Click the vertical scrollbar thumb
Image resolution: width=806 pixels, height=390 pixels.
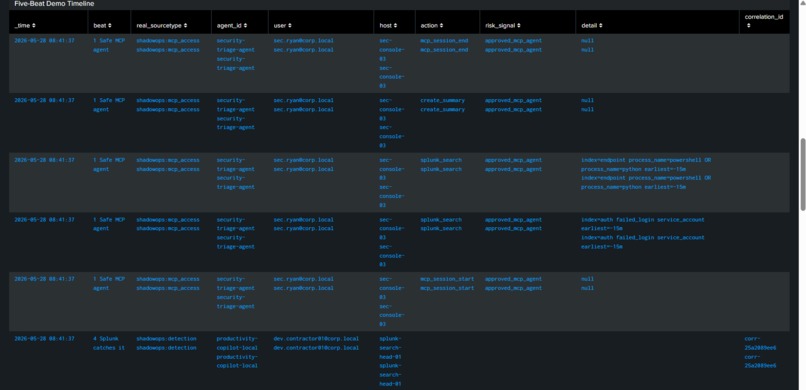[x=802, y=174]
